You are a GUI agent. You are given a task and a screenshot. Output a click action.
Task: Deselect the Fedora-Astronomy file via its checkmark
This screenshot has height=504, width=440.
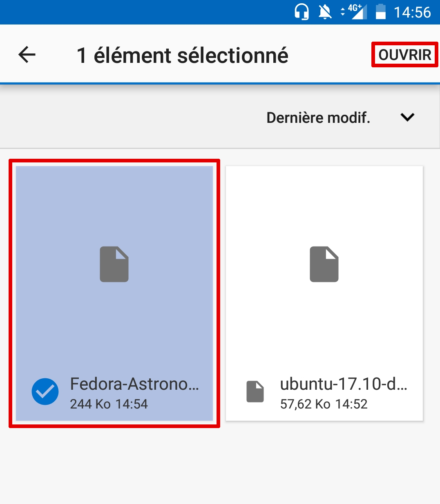tap(45, 391)
